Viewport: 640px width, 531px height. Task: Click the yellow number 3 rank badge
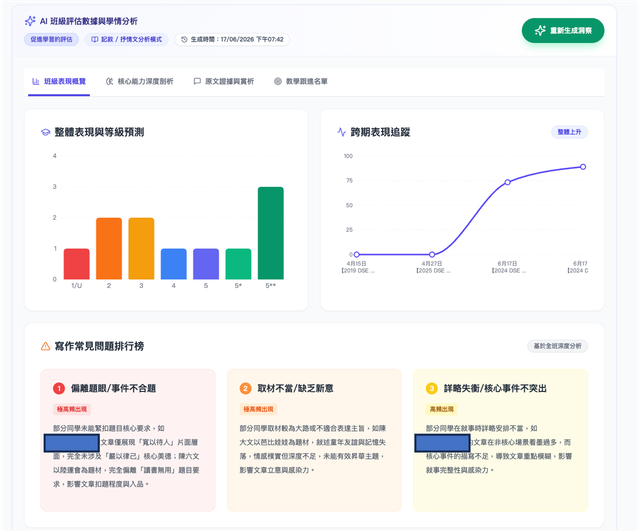pos(431,388)
